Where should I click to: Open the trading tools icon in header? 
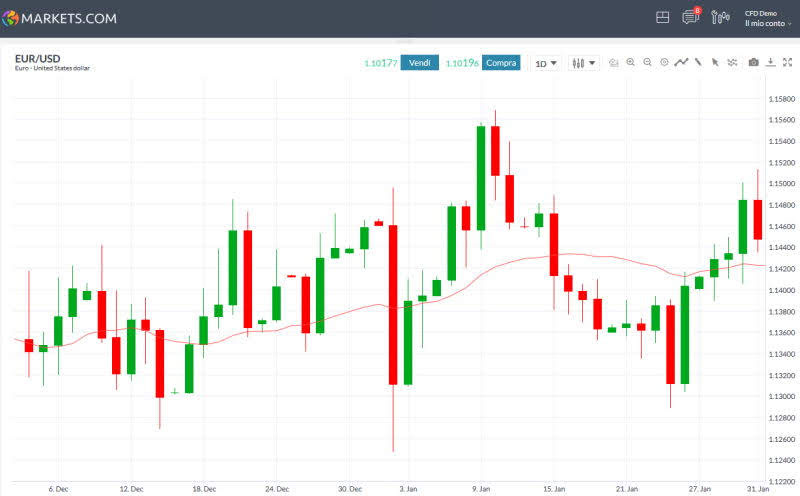[x=720, y=18]
